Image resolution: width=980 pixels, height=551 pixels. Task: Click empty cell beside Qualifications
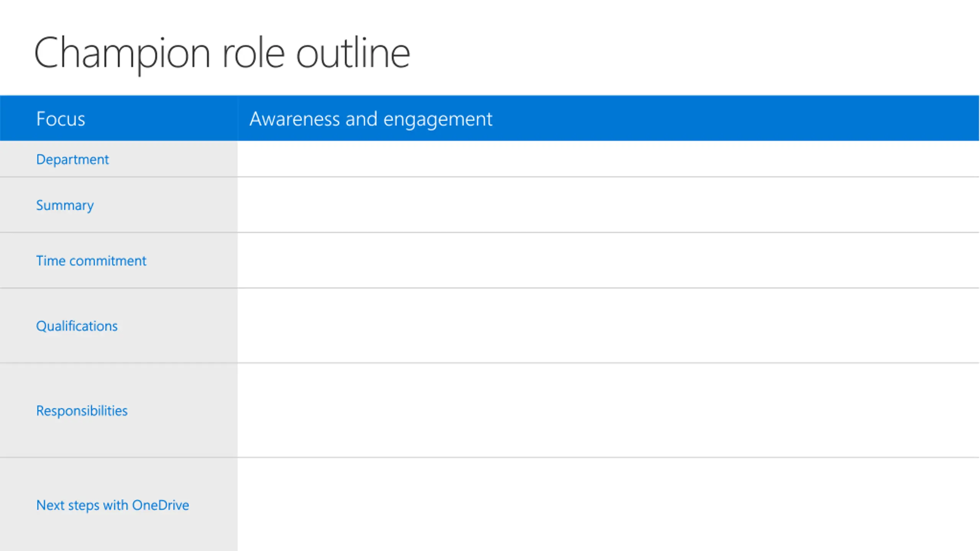pos(608,325)
